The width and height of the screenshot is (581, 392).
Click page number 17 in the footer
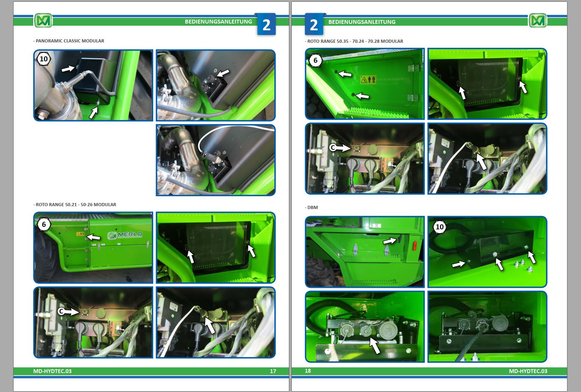coord(274,371)
